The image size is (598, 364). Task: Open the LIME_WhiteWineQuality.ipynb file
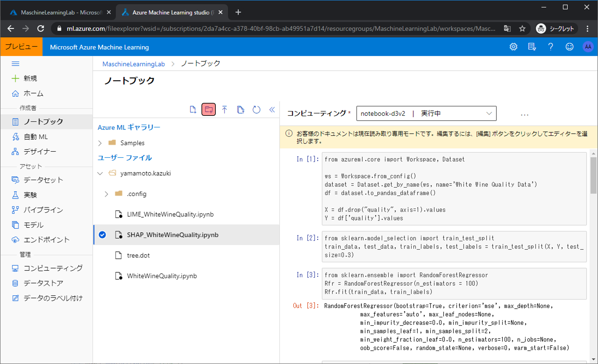pos(170,215)
